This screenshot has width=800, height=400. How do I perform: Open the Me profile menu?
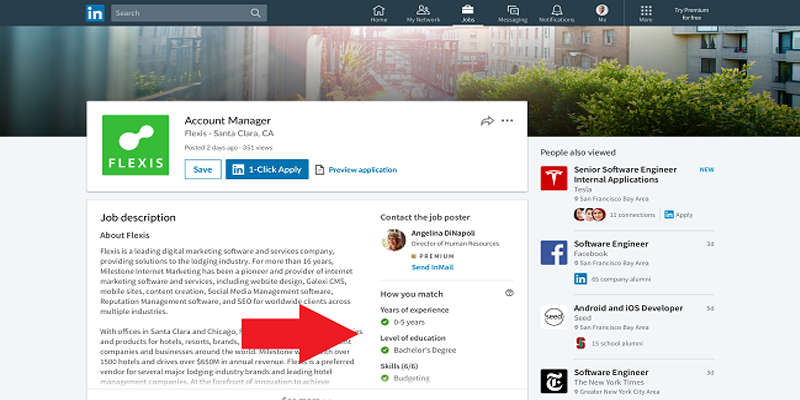tap(602, 14)
